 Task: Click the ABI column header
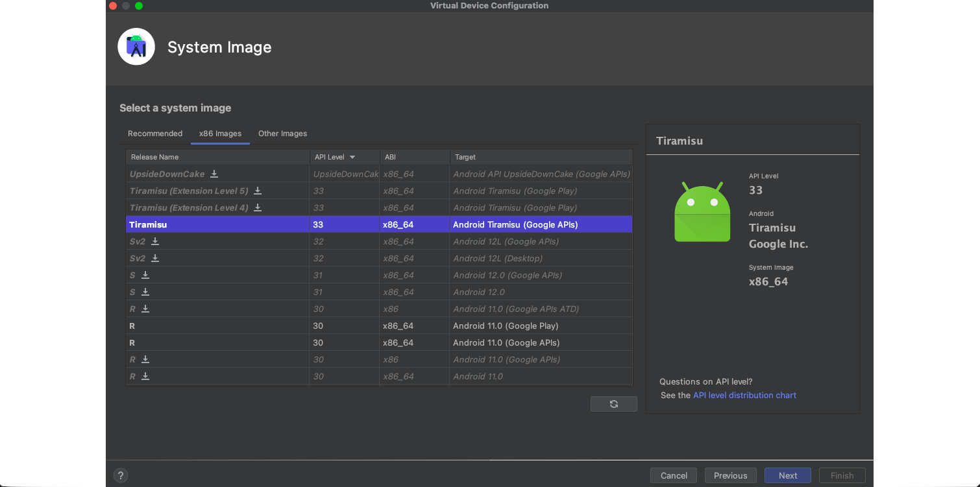click(x=415, y=157)
